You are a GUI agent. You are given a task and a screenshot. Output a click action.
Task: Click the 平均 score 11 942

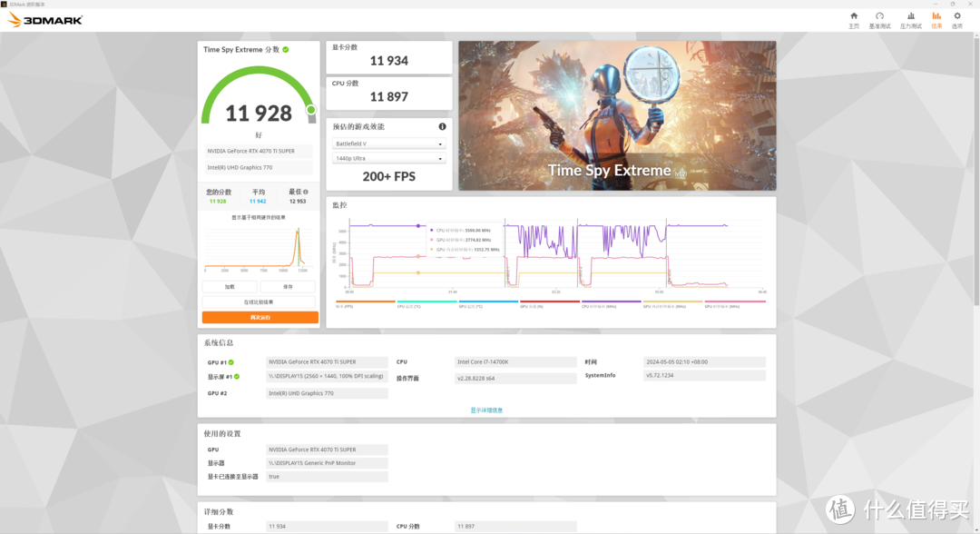point(258,202)
